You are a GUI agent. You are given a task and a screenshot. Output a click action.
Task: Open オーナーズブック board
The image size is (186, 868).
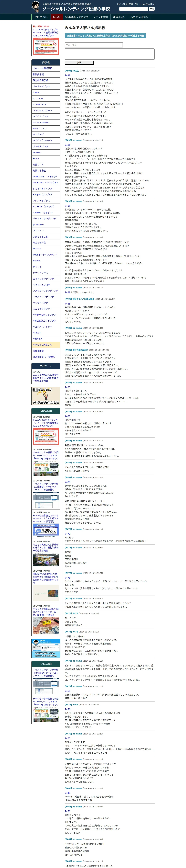pyautogui.click(x=46, y=87)
